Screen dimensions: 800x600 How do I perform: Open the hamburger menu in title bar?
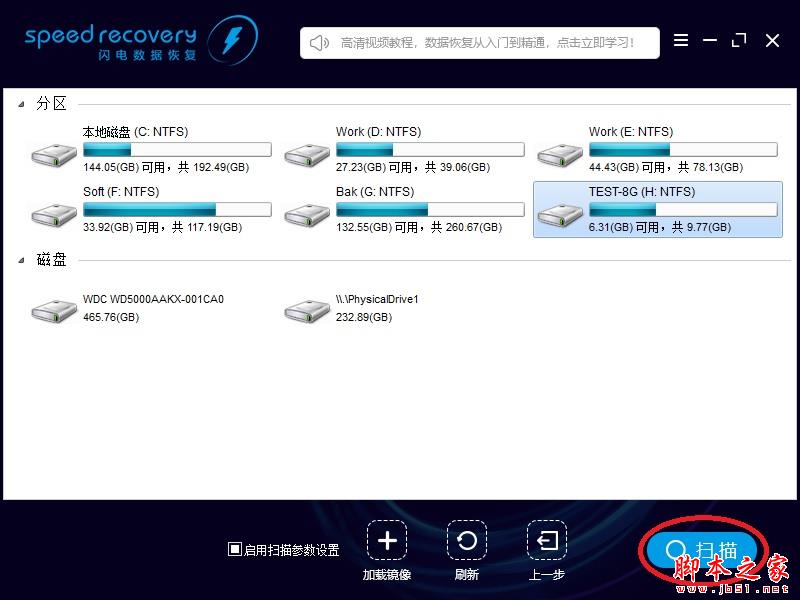coord(681,40)
